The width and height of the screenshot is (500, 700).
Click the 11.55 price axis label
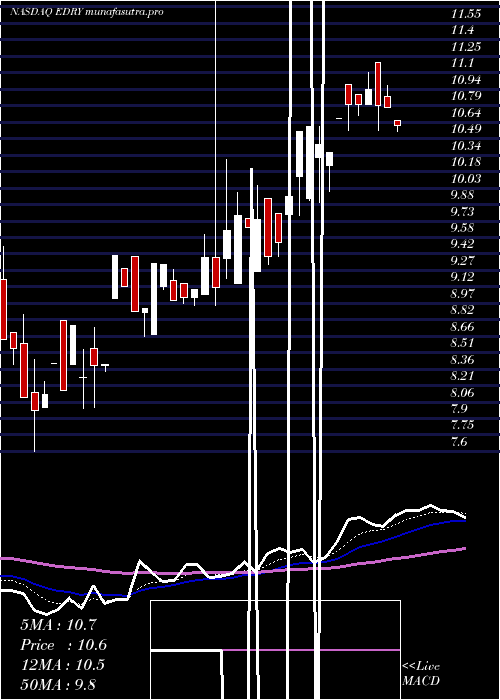(465, 14)
